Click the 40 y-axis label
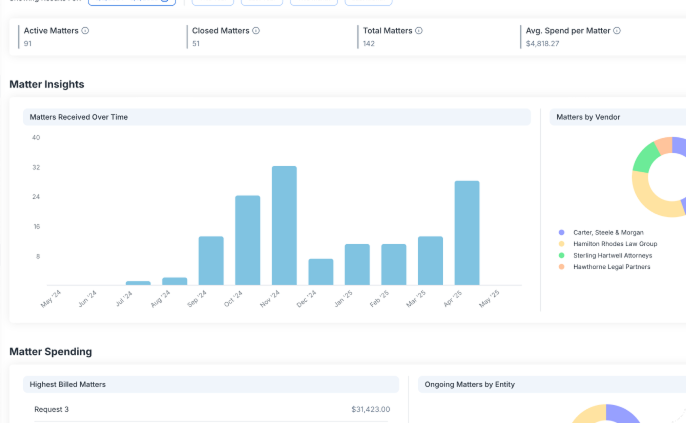686x429 pixels. 36,137
